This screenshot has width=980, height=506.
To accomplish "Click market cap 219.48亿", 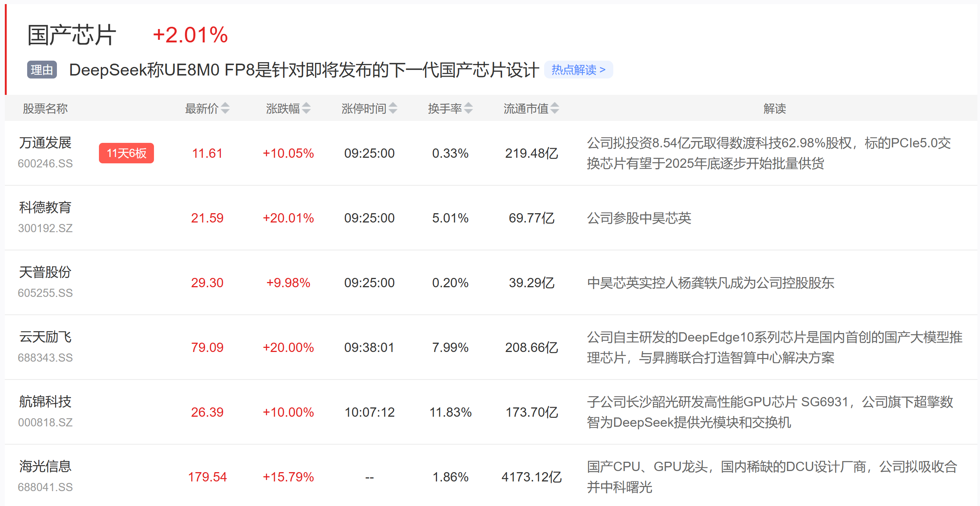I will tap(531, 153).
